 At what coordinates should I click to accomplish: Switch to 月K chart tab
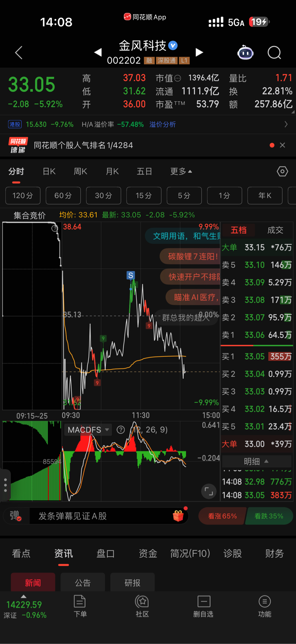pos(112,171)
